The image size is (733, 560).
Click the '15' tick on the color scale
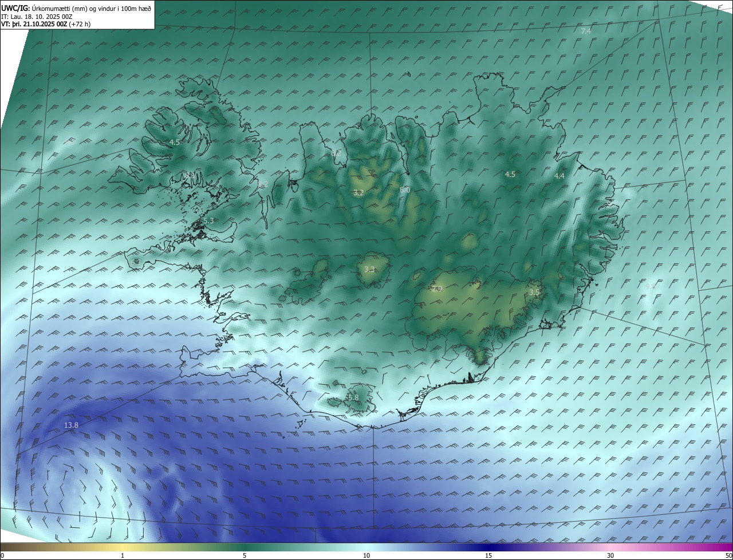pyautogui.click(x=488, y=555)
